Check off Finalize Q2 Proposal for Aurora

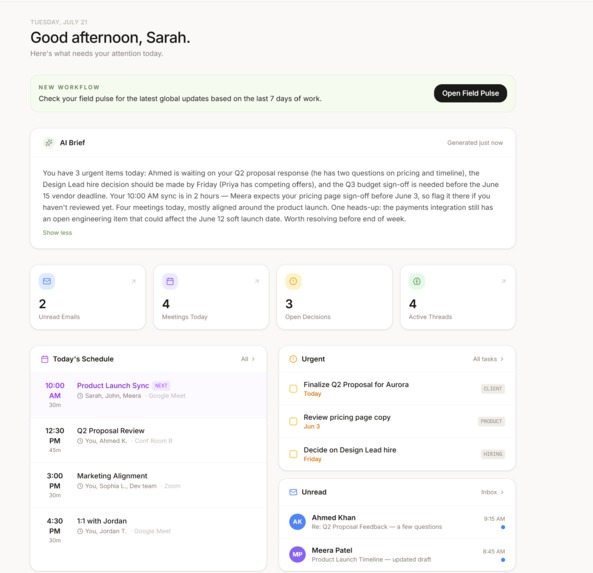(x=293, y=389)
